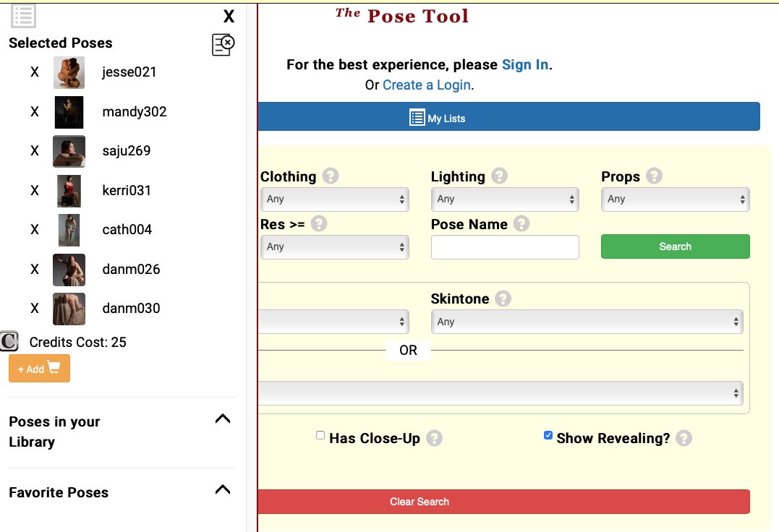Click the credits C coin icon
The image size is (779, 532).
tap(9, 341)
